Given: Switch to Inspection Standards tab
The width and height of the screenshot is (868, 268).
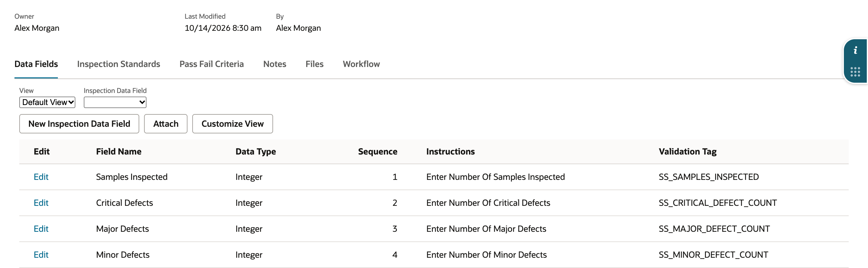Looking at the screenshot, I should click(119, 64).
